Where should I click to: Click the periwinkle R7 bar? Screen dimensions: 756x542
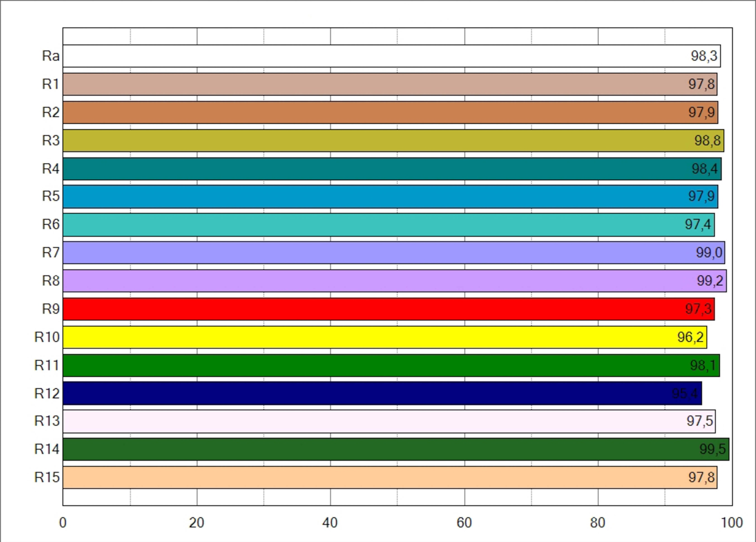(393, 253)
